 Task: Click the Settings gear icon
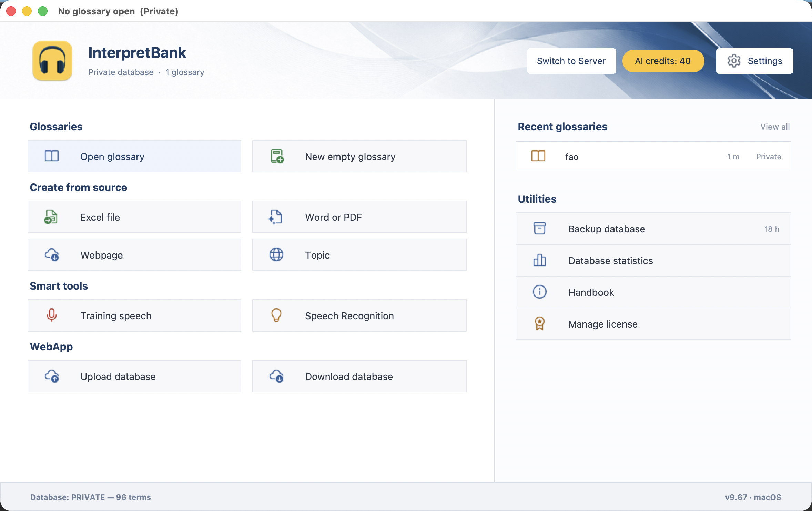coord(734,61)
